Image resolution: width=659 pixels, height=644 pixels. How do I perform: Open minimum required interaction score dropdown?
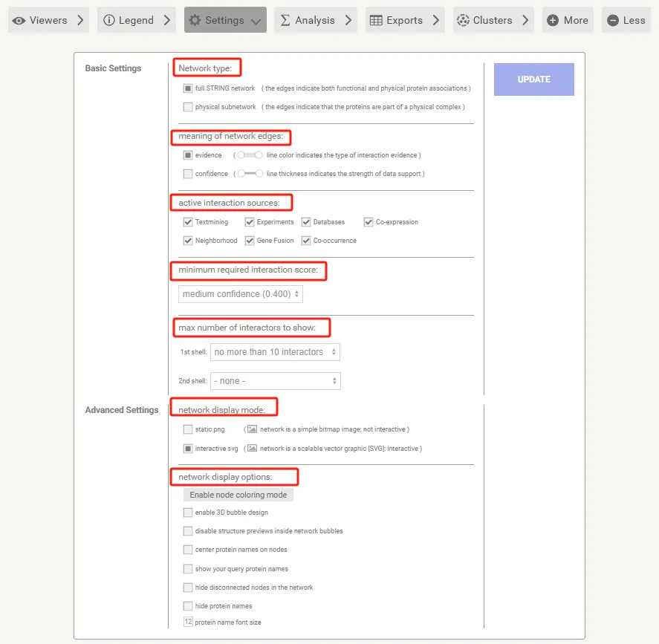click(241, 294)
